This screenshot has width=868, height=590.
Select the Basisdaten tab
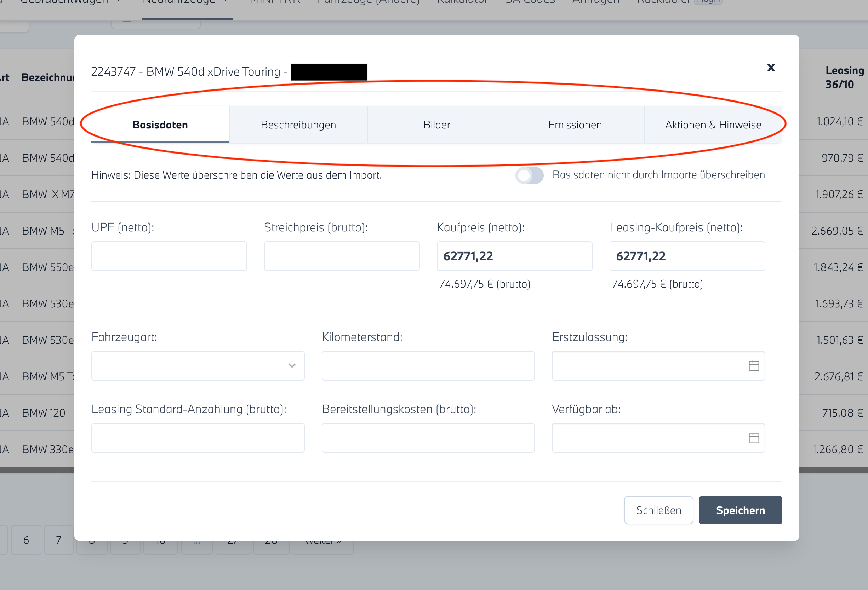tap(160, 125)
